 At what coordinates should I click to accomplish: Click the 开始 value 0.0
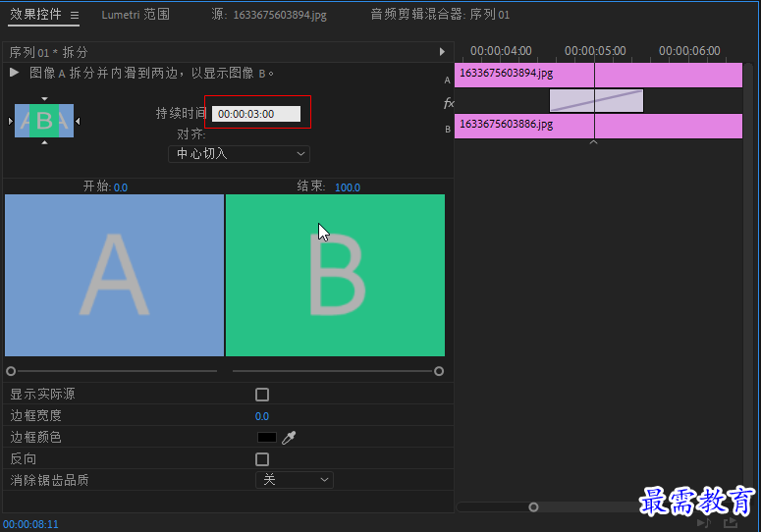pos(121,187)
